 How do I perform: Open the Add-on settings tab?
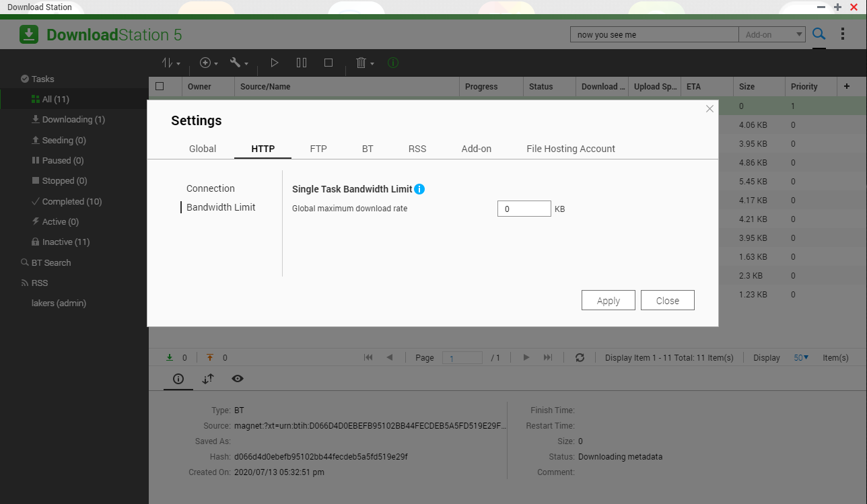(x=477, y=149)
